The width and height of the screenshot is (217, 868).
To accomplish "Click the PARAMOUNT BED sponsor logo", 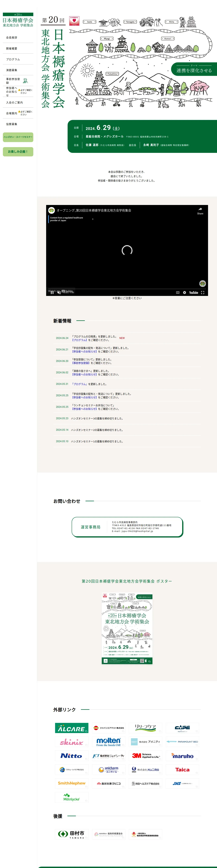I will click(182, 742).
